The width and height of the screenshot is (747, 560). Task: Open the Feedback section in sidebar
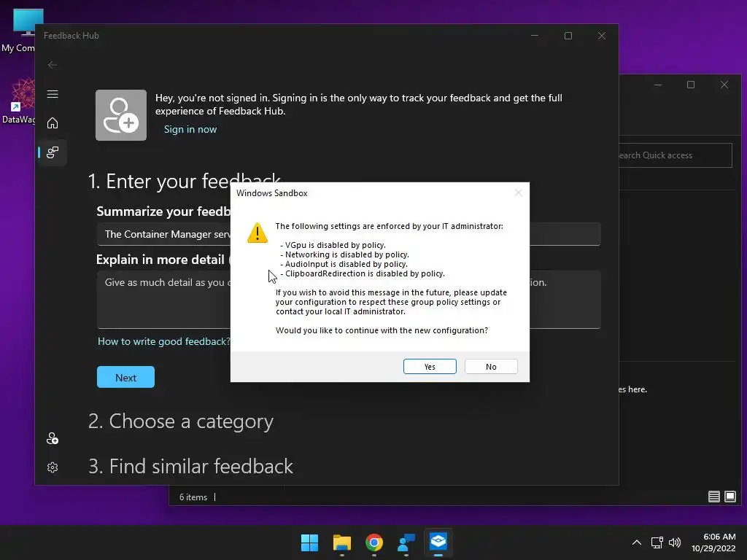(53, 152)
